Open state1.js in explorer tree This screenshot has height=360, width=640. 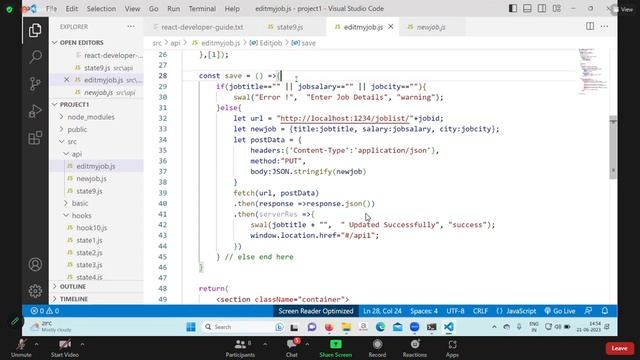pos(89,240)
